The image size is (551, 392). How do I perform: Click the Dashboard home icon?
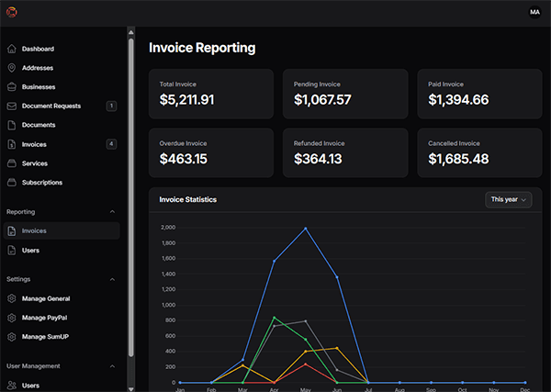pos(11,49)
